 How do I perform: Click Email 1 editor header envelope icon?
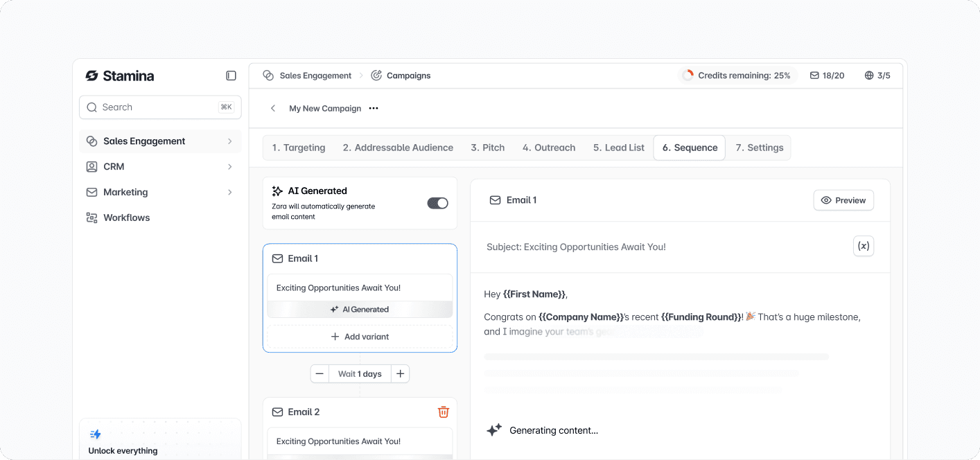point(495,200)
